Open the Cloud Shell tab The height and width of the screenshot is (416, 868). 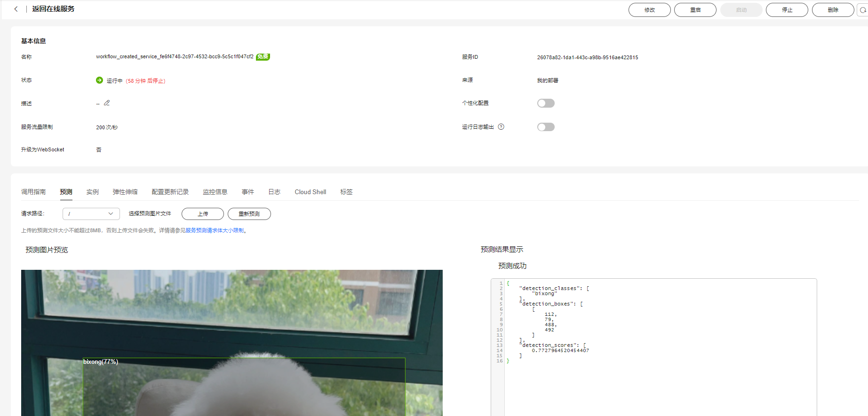point(311,192)
